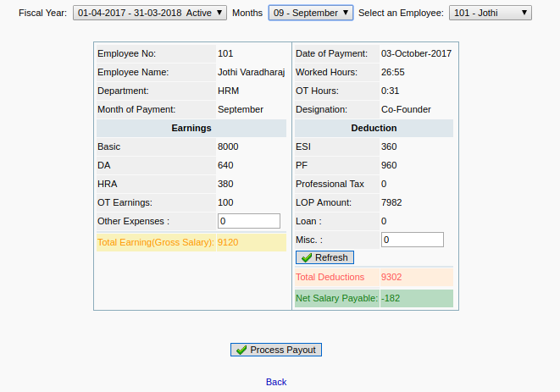Click the Basic earnings value 8000
This screenshot has width=560, height=392.
[x=228, y=146]
